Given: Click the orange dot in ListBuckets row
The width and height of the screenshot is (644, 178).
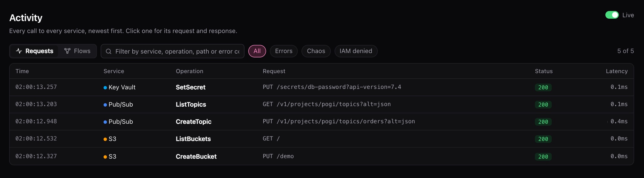Looking at the screenshot, I should pos(105,139).
